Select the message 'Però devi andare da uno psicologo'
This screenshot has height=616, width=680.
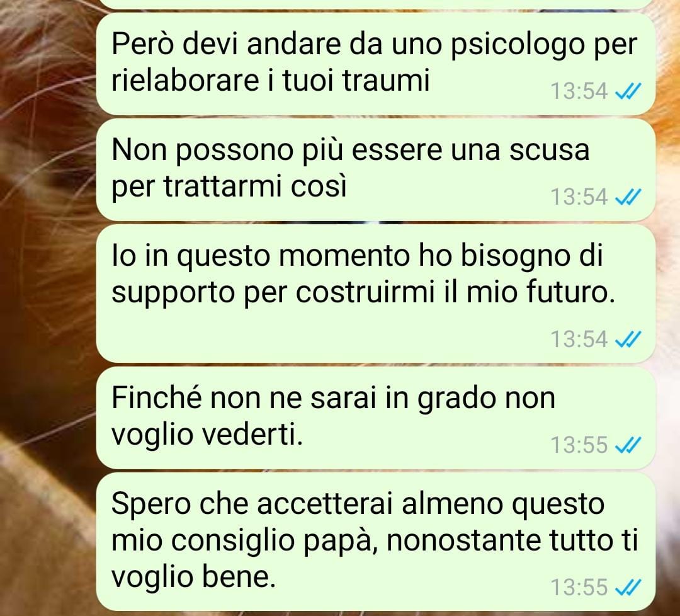pyautogui.click(x=375, y=64)
